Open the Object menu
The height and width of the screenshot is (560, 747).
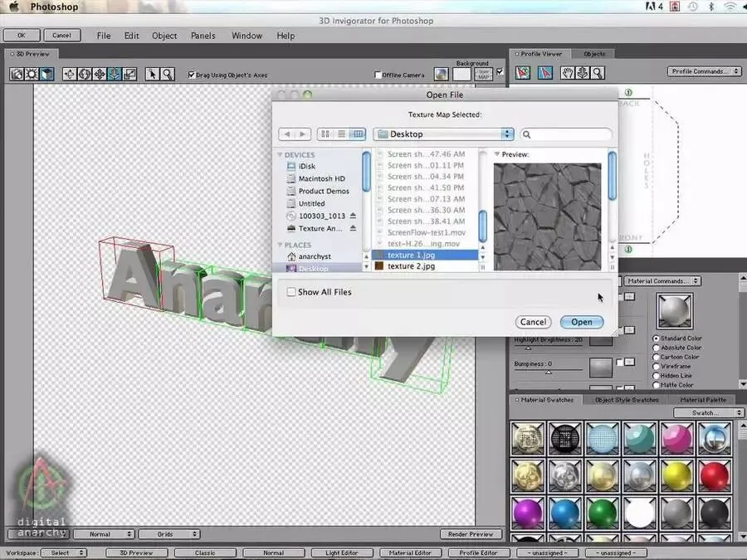coord(164,36)
